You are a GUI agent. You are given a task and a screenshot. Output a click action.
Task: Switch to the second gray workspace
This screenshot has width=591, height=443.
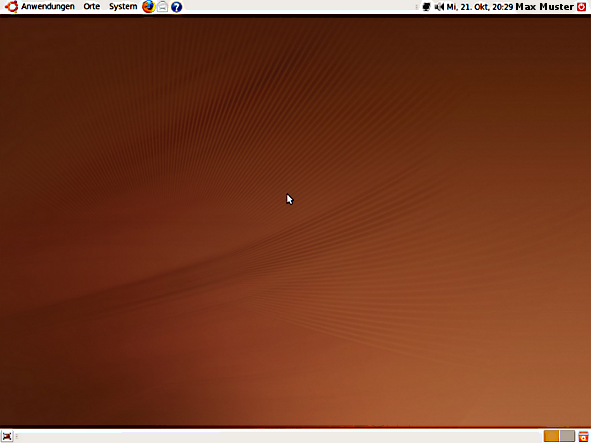(567, 436)
